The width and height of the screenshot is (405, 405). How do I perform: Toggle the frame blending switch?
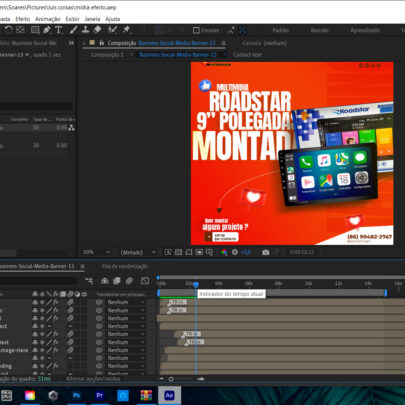click(117, 281)
